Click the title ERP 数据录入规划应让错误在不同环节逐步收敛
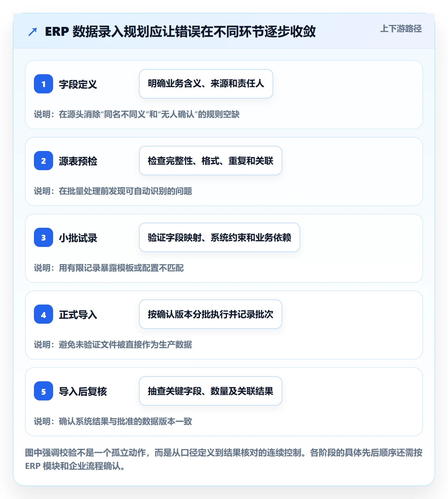Image resolution: width=448 pixels, height=499 pixels. click(180, 31)
